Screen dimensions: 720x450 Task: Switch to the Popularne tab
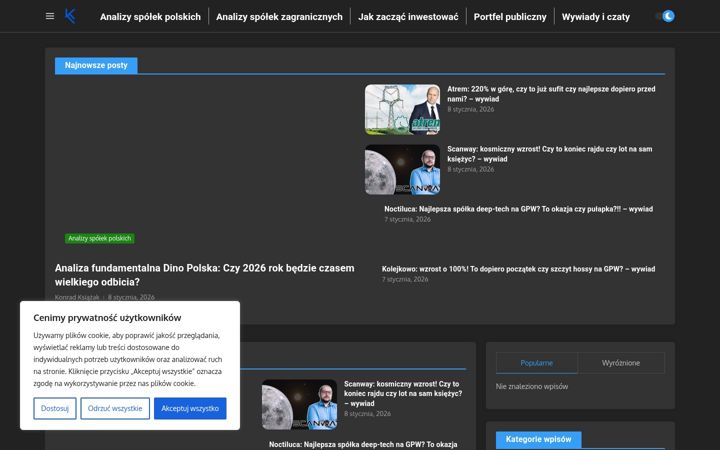pos(536,363)
